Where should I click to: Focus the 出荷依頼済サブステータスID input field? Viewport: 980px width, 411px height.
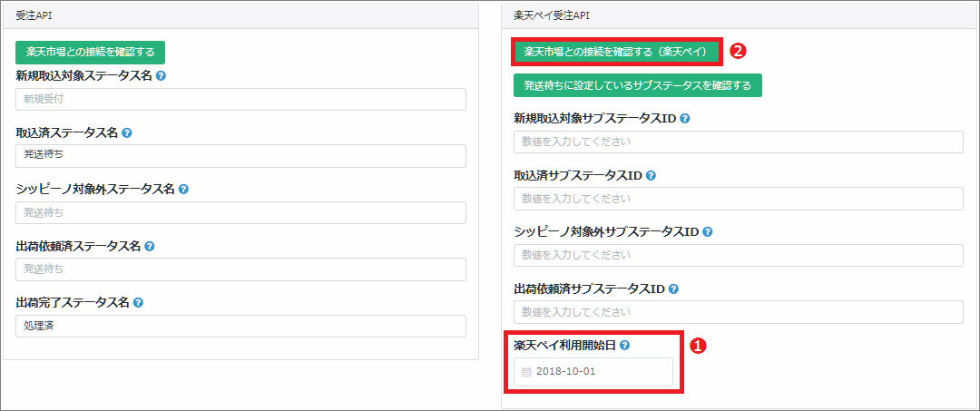[x=738, y=312]
